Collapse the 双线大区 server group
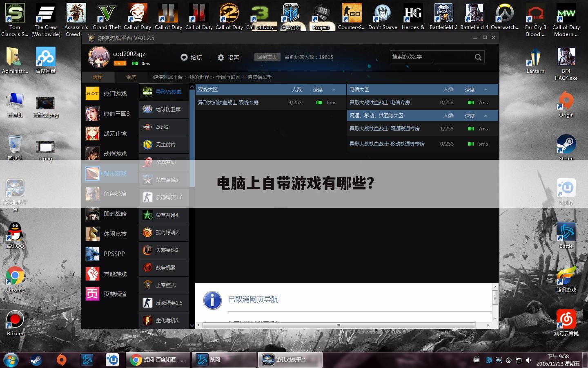The image size is (588, 368). pos(334,90)
